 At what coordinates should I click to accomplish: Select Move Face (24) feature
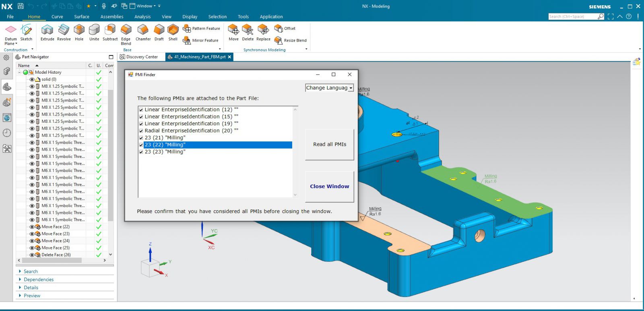click(56, 241)
